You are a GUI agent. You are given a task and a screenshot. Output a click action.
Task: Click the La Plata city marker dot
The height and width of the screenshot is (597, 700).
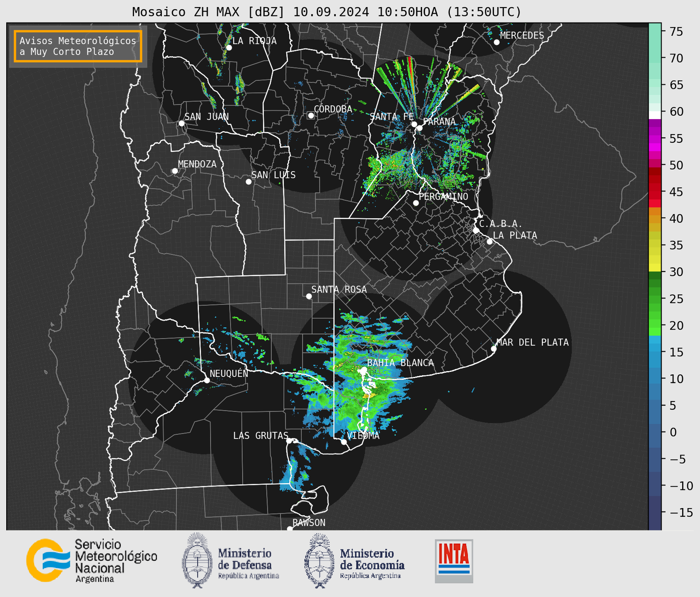(490, 242)
